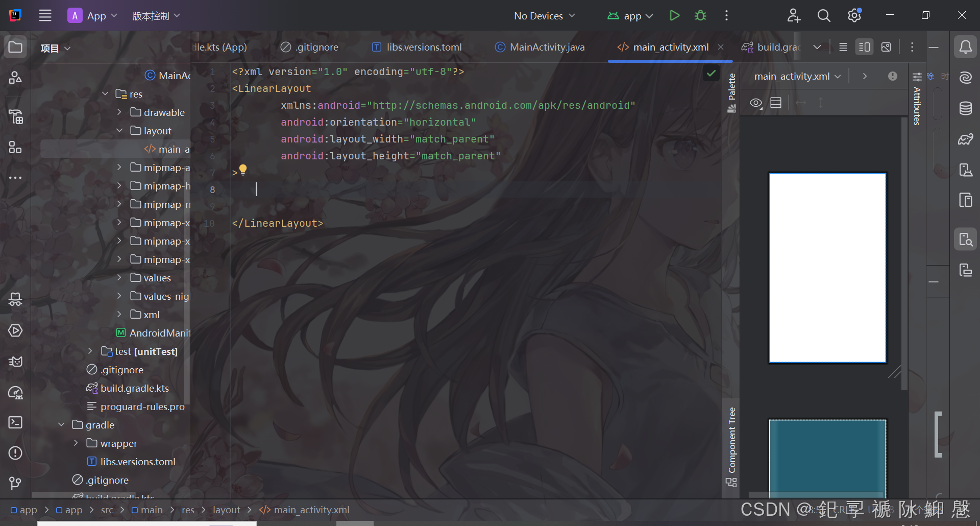Collapse the res folder
980x526 pixels.
(x=105, y=94)
